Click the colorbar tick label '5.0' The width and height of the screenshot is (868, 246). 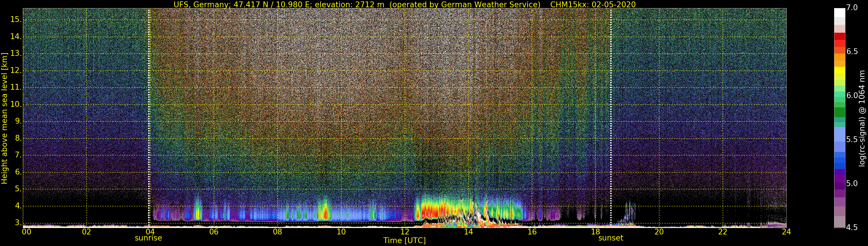coord(852,183)
